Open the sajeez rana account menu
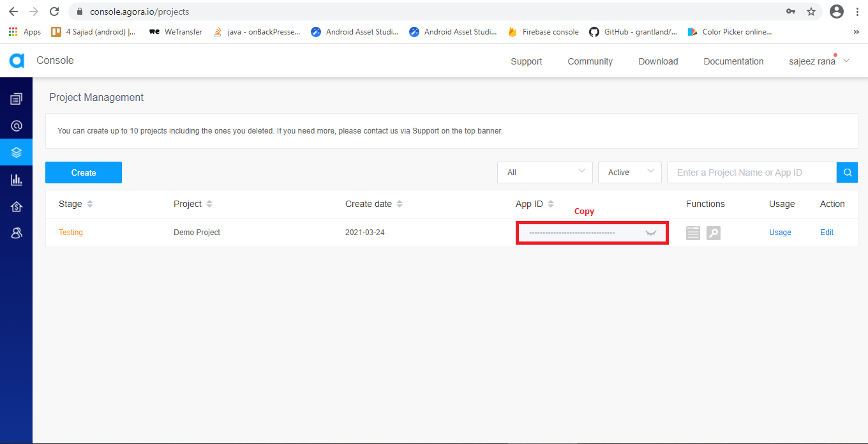 click(x=819, y=61)
